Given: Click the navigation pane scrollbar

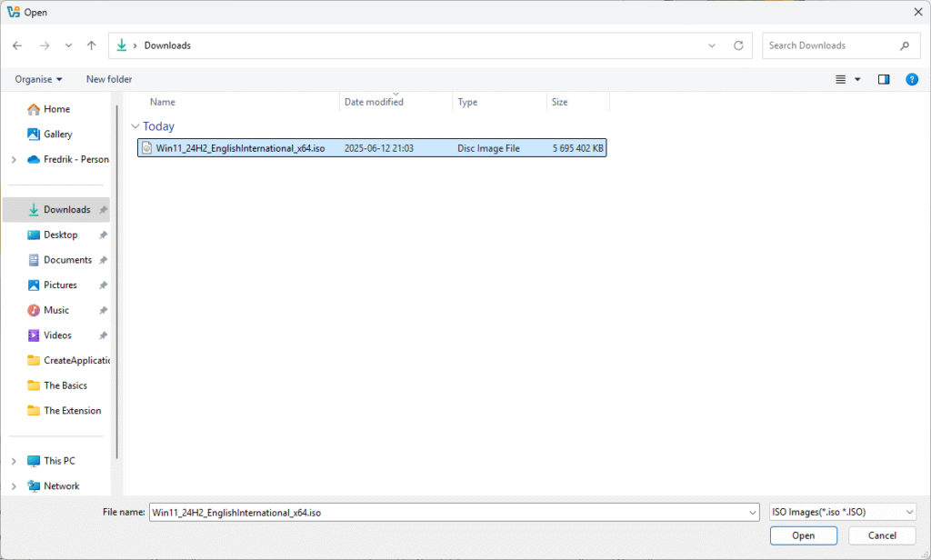Looking at the screenshot, I should tap(117, 282).
